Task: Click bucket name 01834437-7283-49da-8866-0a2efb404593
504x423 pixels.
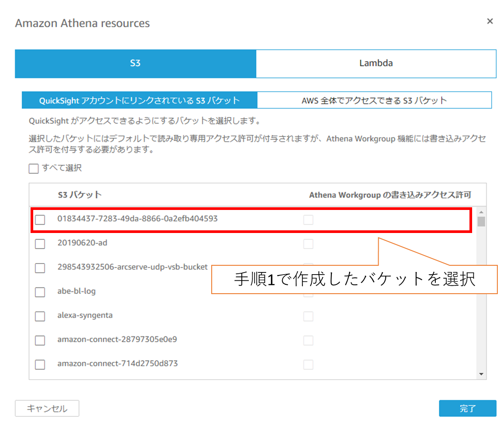Action: tap(138, 218)
